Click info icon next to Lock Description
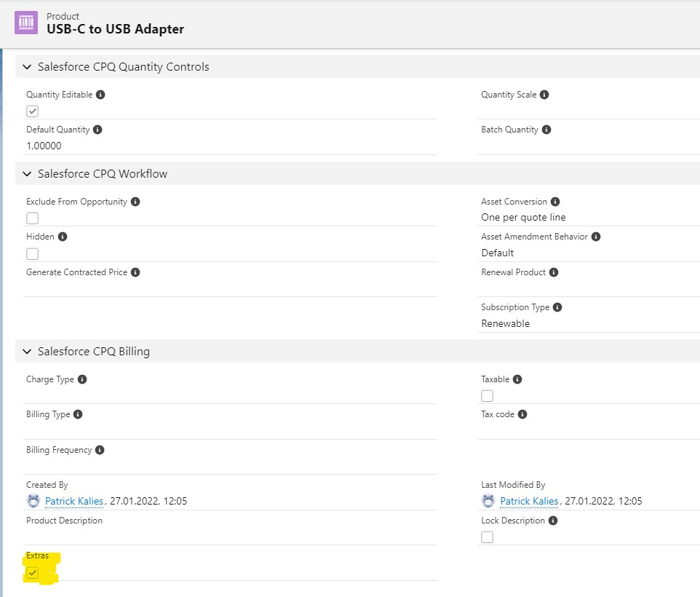 point(553,521)
